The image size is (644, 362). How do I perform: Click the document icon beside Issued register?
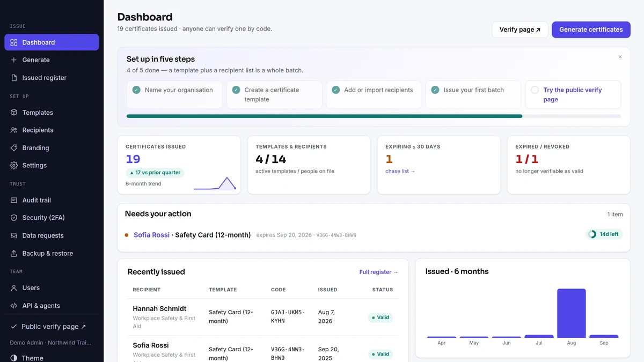pyautogui.click(x=14, y=78)
